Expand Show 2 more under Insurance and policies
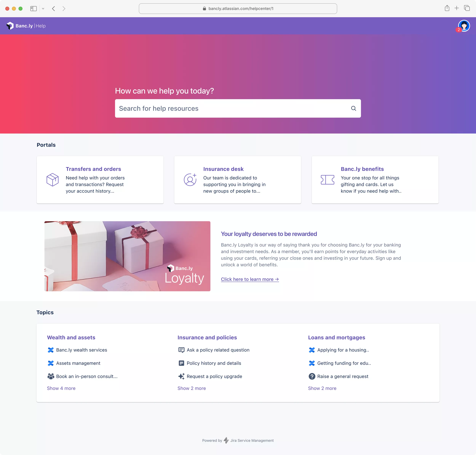Image resolution: width=476 pixels, height=455 pixels. tap(192, 388)
